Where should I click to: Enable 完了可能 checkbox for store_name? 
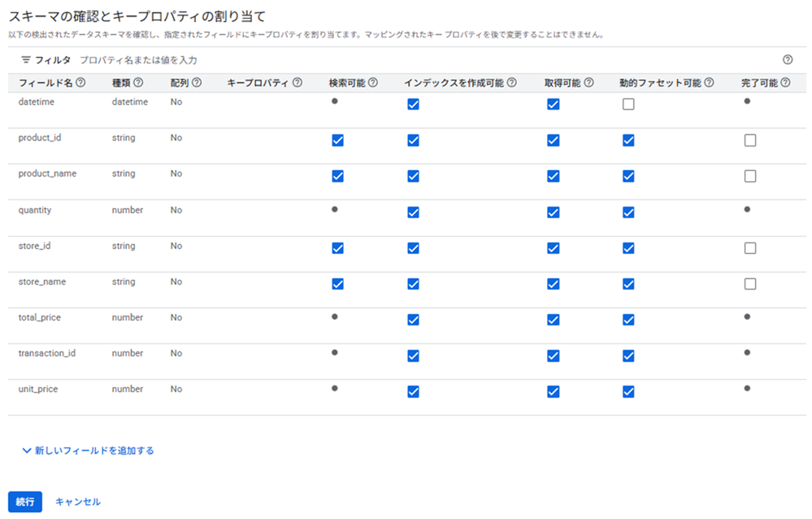[x=750, y=284]
